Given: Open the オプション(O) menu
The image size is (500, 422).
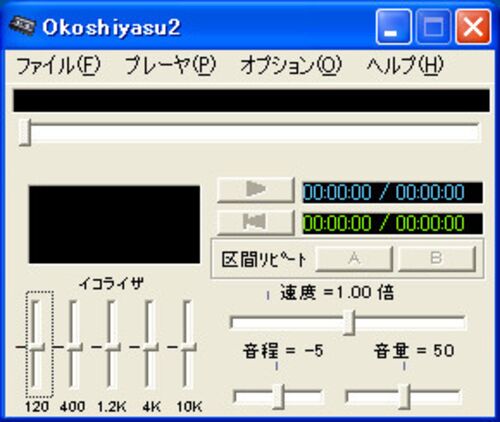Looking at the screenshot, I should (x=291, y=65).
